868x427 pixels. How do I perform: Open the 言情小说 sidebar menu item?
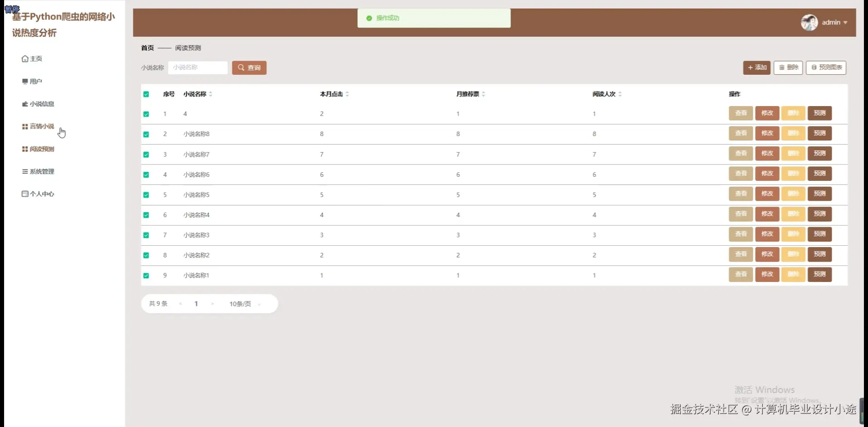(38, 126)
